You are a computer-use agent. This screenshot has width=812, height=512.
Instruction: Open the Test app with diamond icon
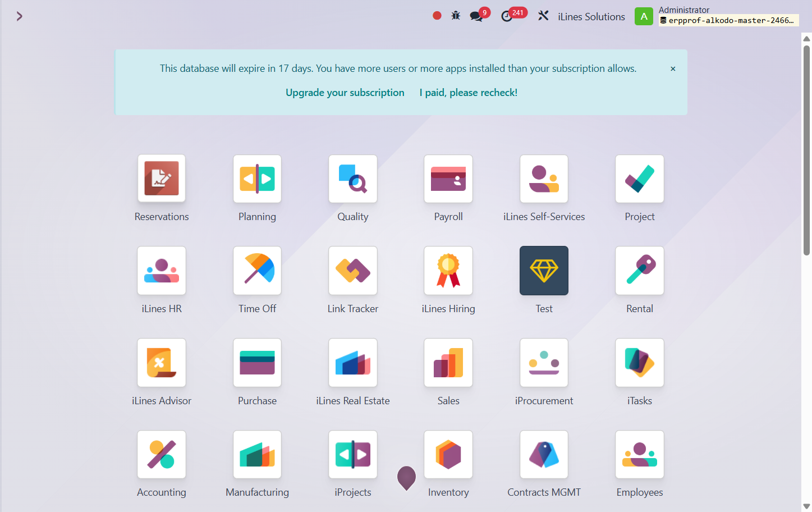pos(544,271)
